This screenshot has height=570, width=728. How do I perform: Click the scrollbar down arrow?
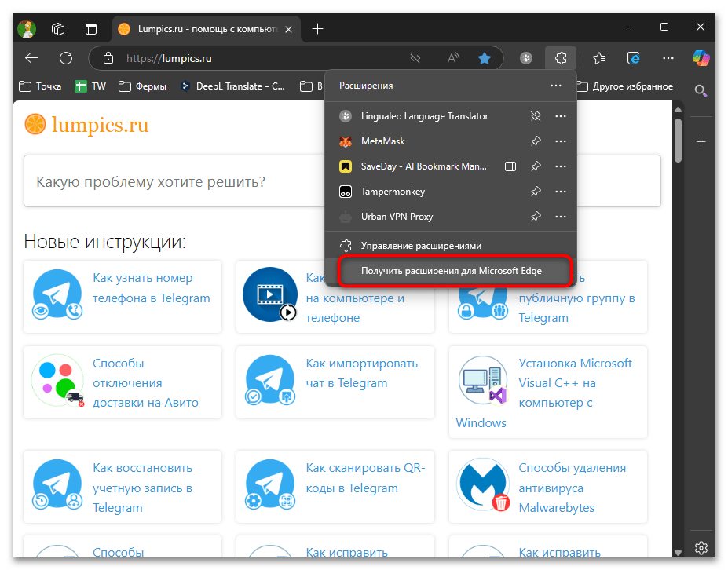click(678, 553)
